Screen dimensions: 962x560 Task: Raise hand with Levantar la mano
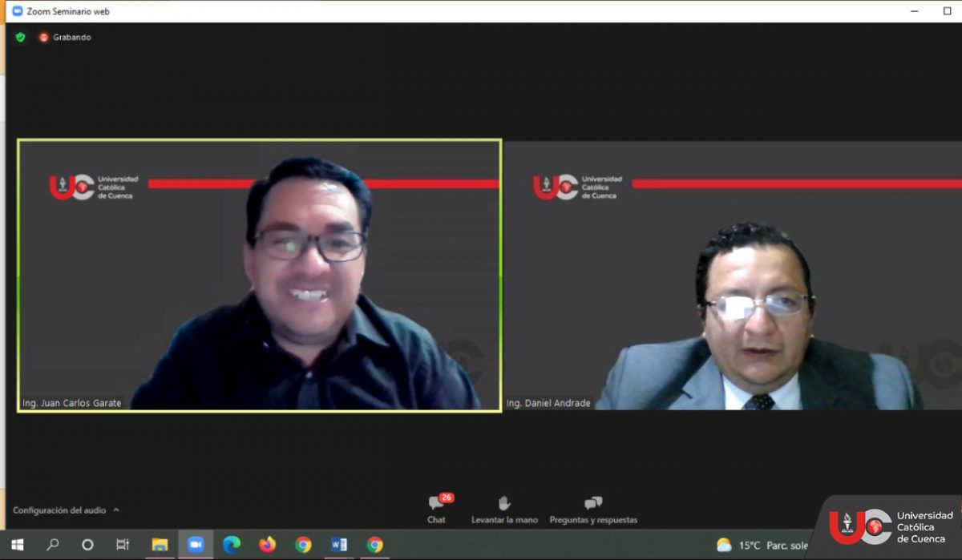(x=504, y=510)
